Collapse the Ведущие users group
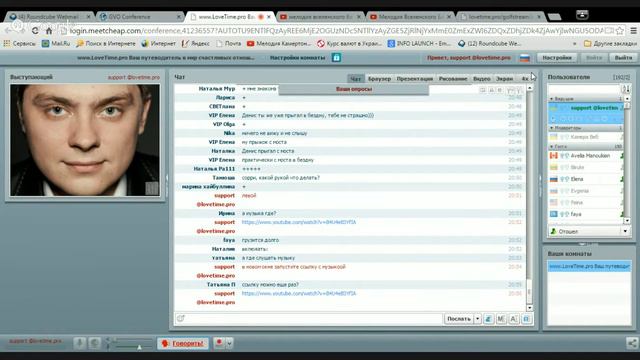This screenshot has height=360, width=640. tap(551, 99)
